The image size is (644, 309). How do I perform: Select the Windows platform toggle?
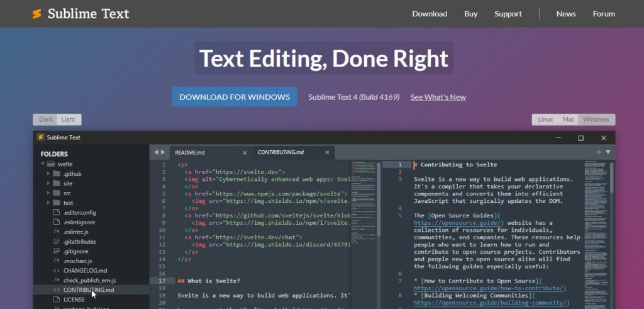click(596, 119)
